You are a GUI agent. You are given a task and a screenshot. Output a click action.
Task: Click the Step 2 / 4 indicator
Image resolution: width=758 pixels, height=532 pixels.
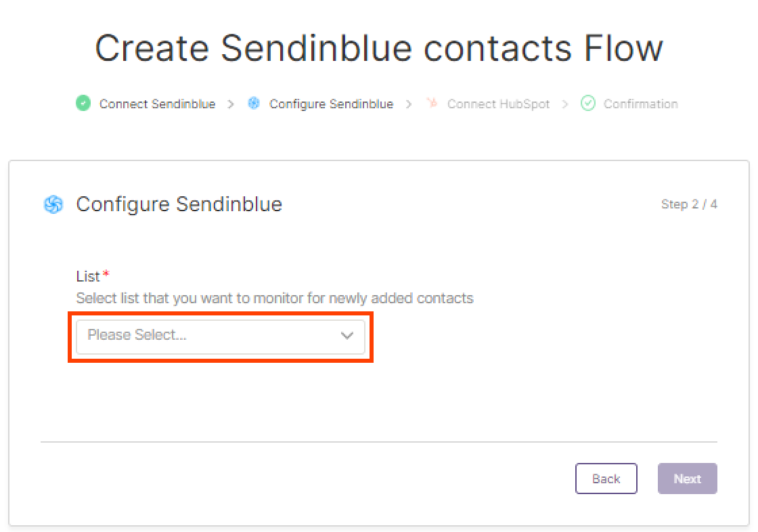pos(689,204)
